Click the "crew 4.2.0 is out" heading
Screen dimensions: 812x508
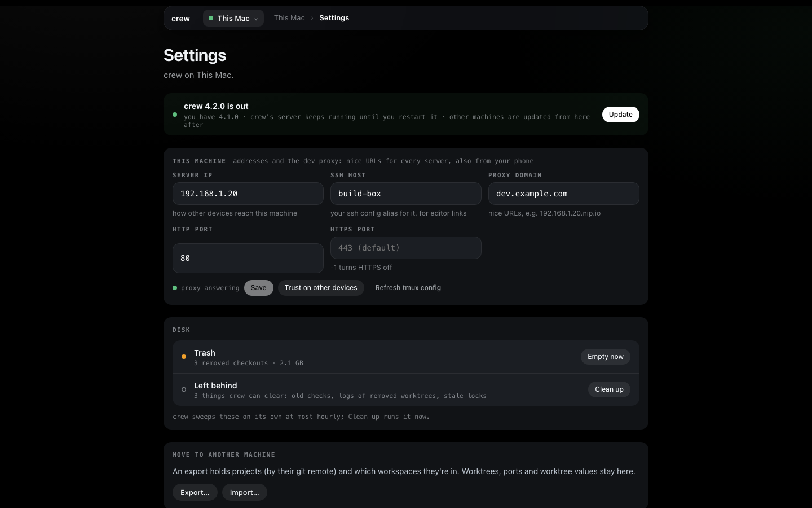pos(216,106)
